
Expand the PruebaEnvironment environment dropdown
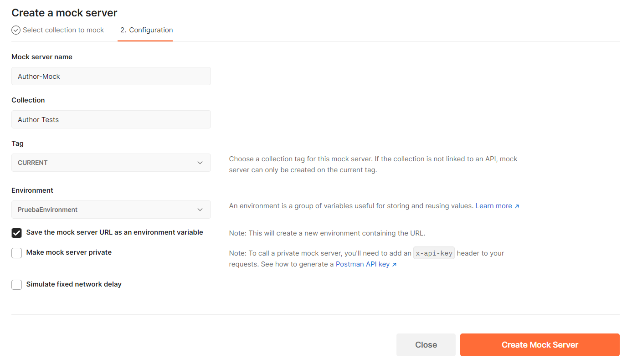click(111, 210)
